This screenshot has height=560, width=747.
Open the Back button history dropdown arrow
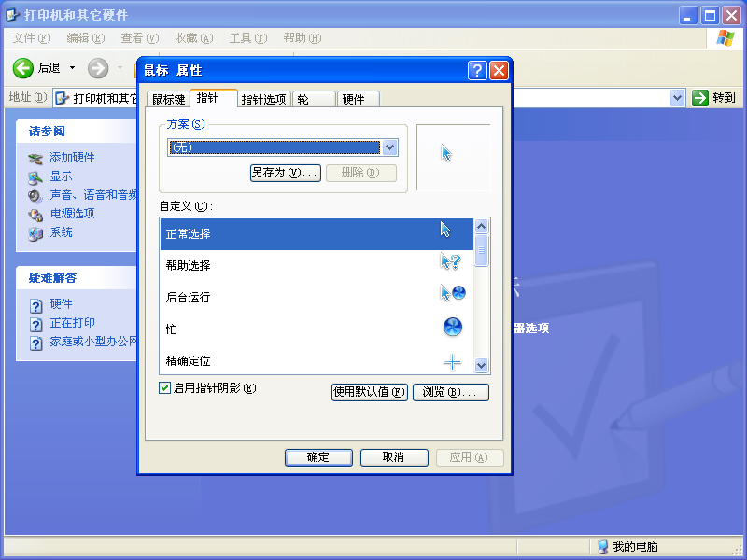(73, 68)
